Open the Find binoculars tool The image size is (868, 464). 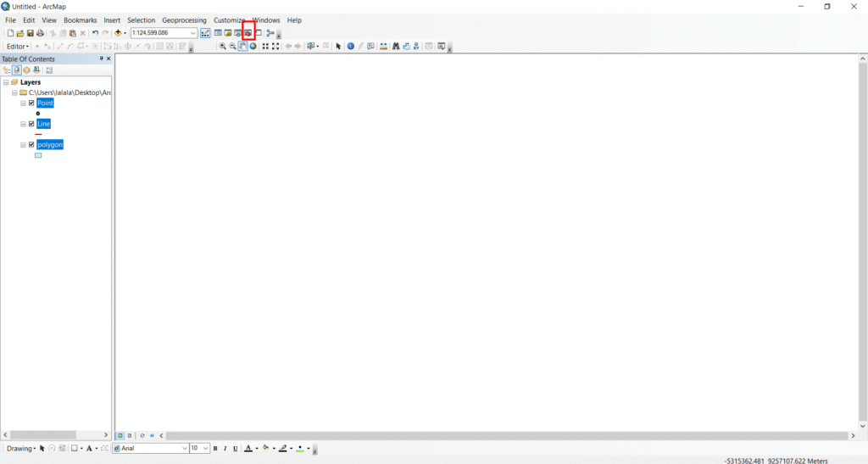click(396, 47)
